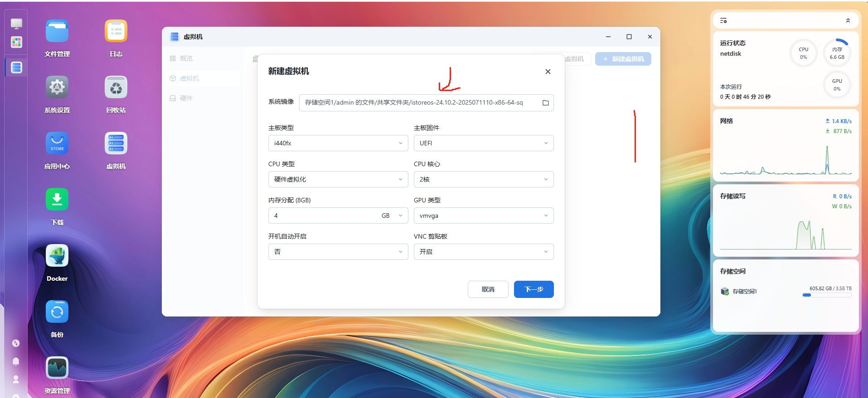Open the memory unit GB selector
868x398 pixels.
pyautogui.click(x=392, y=216)
